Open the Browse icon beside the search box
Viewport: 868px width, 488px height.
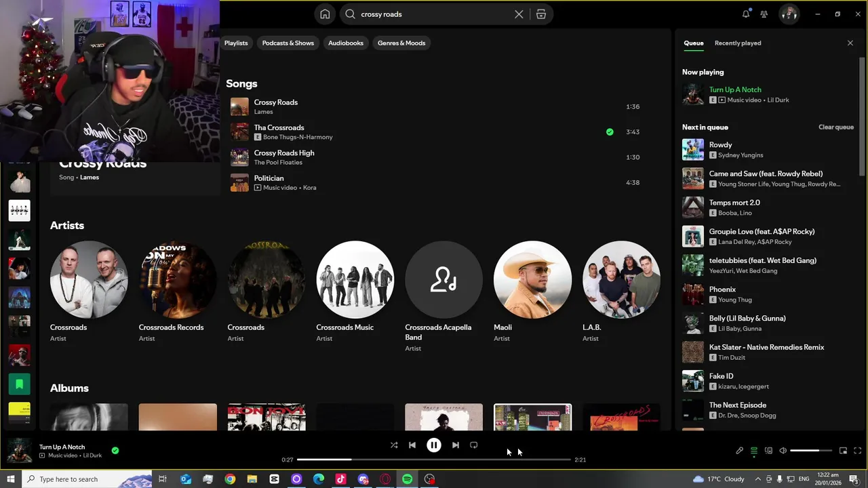(541, 14)
